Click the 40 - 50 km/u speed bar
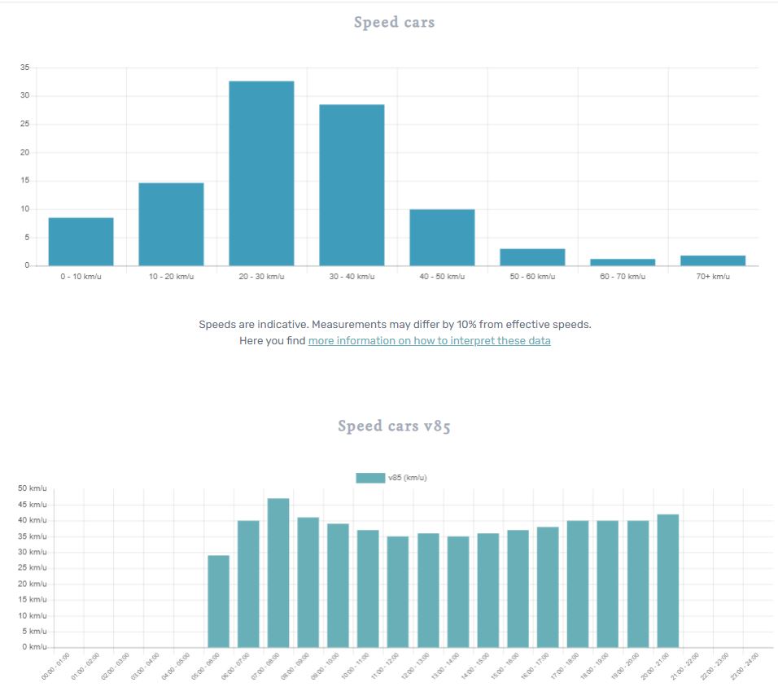The width and height of the screenshot is (778, 700). tap(442, 238)
